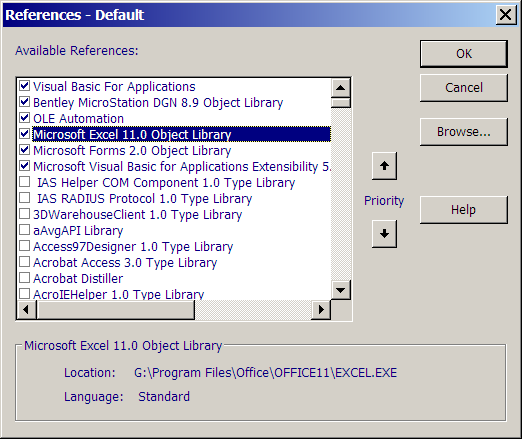522x439 pixels.
Task: Select Microsoft Visual Basic for Applications Extensibility row
Action: (x=182, y=167)
